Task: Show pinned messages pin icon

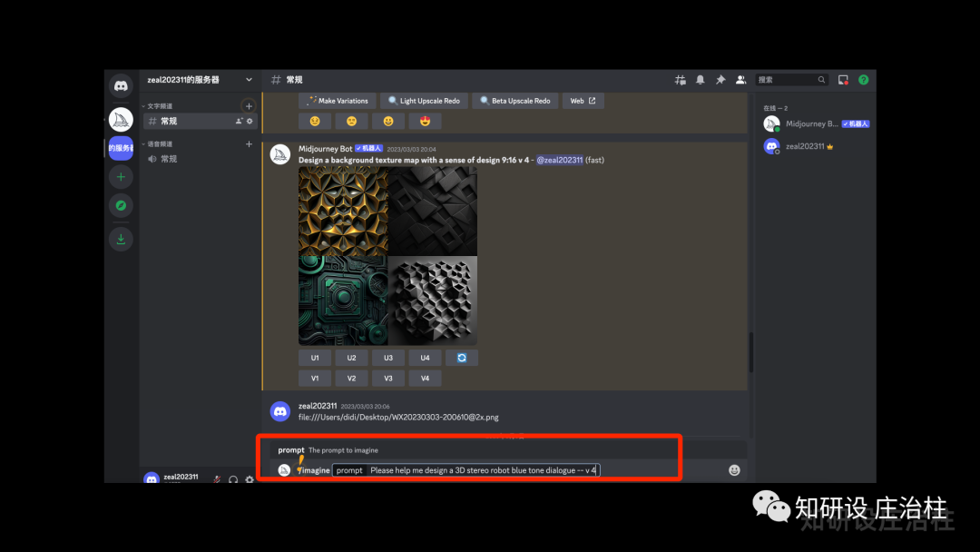Action: [x=720, y=80]
